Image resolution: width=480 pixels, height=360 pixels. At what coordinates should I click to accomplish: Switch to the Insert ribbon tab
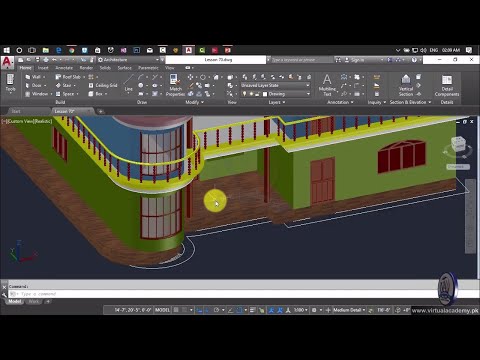(x=43, y=68)
